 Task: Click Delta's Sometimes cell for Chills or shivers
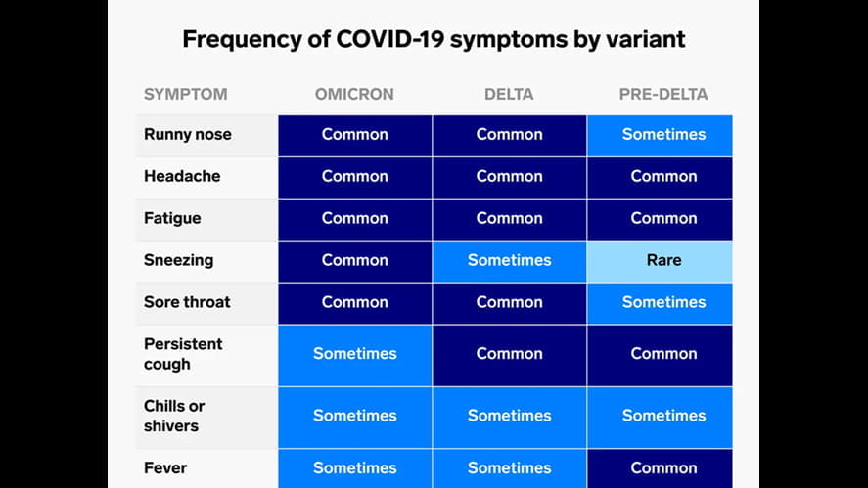[509, 416]
